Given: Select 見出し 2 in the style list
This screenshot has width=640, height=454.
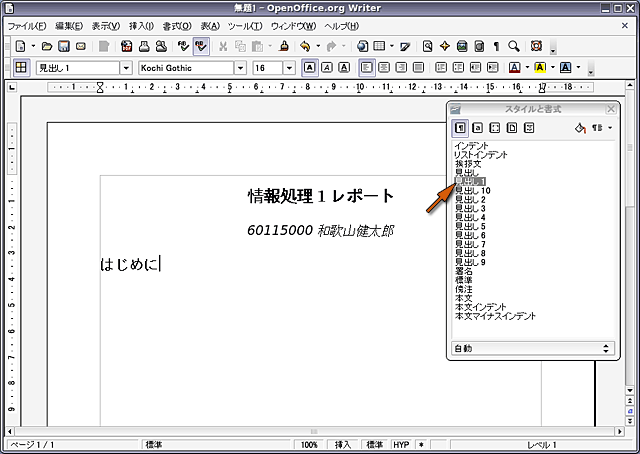Looking at the screenshot, I should pos(470,199).
